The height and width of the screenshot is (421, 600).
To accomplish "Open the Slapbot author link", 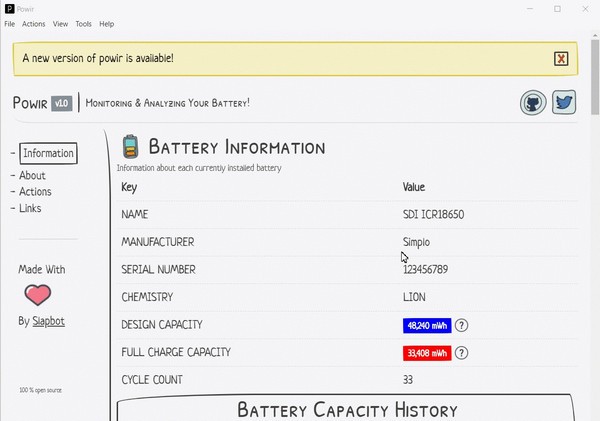I will point(49,321).
